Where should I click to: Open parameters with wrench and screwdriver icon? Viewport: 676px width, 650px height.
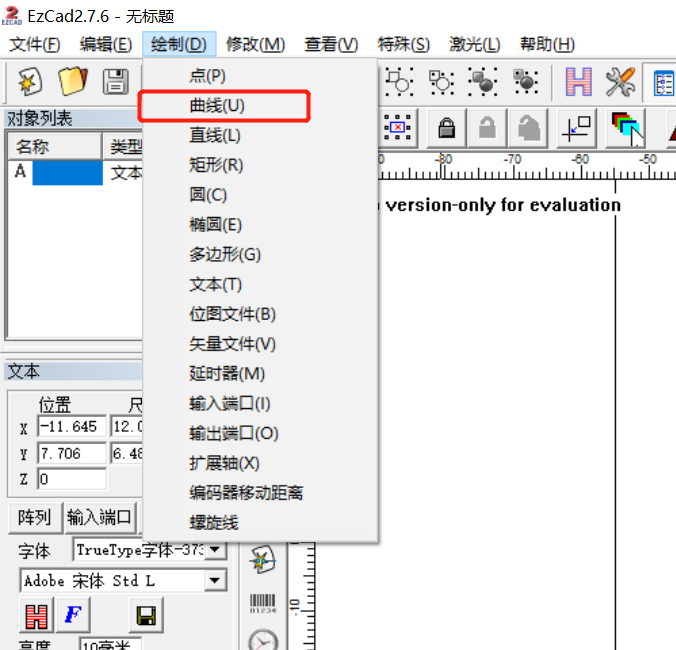620,81
